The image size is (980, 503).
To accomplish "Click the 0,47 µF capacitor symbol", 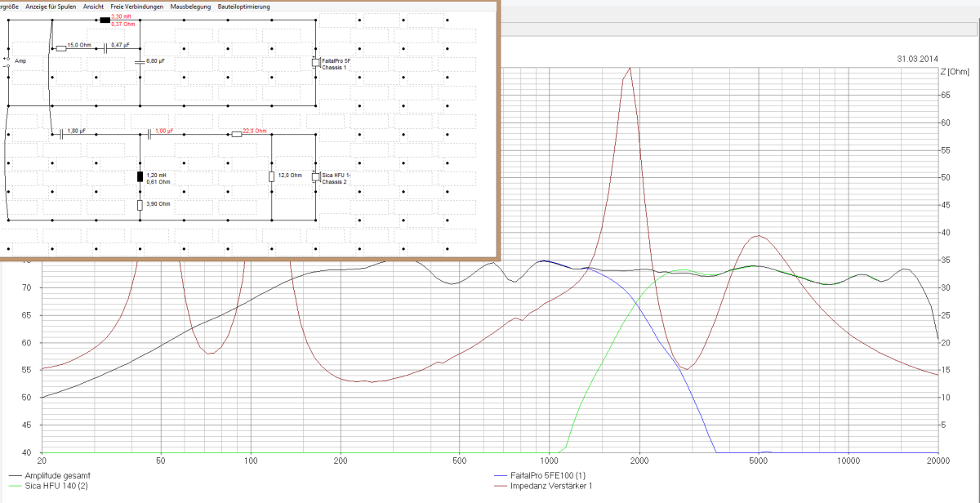I will coord(105,49).
